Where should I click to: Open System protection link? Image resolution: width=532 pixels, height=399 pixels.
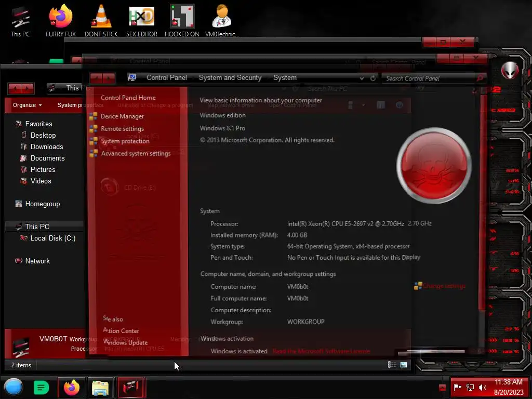125,141
